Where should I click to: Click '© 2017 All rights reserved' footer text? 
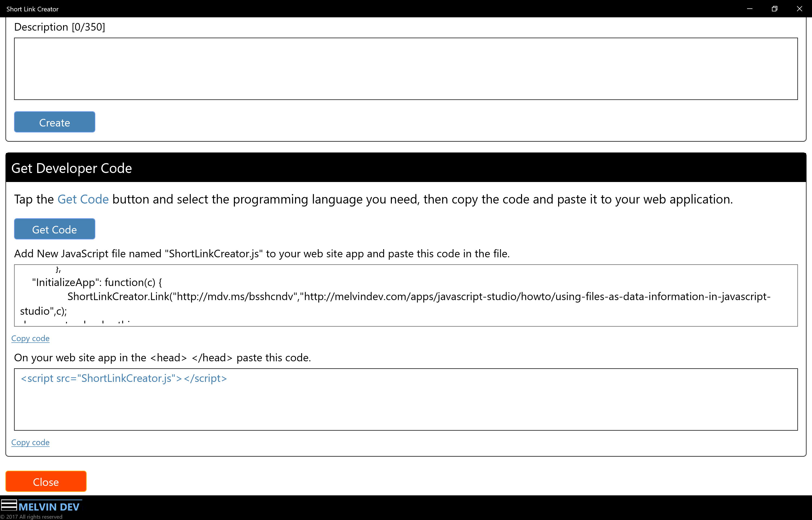coord(31,517)
